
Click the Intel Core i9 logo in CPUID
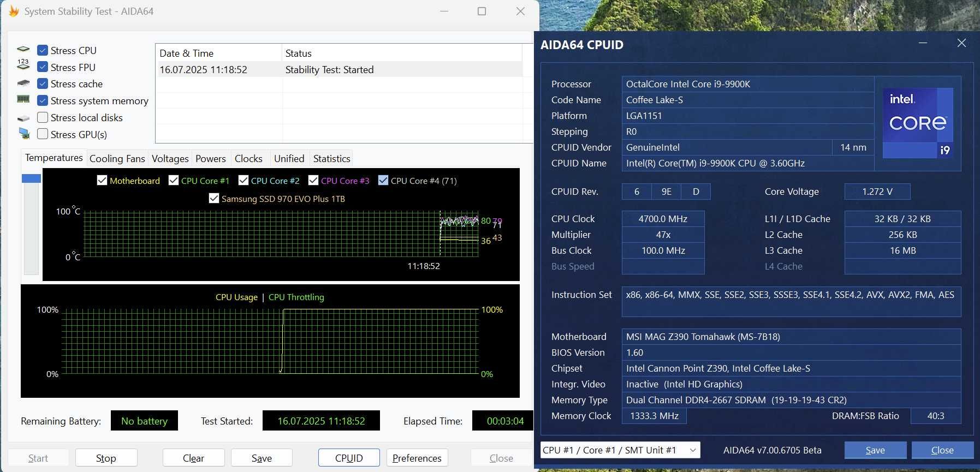pos(918,123)
